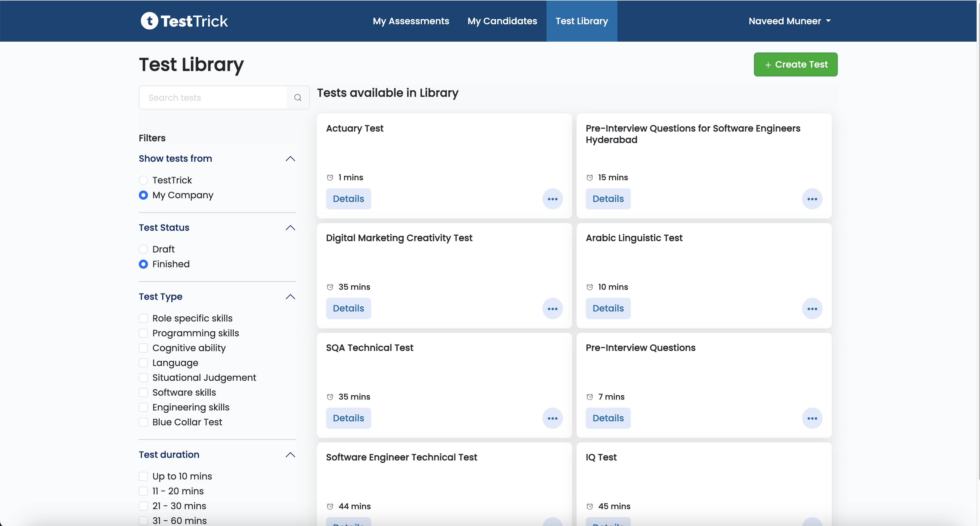
Task: Open three-dot menu for Arabic Linguistic Test
Action: pyautogui.click(x=812, y=309)
